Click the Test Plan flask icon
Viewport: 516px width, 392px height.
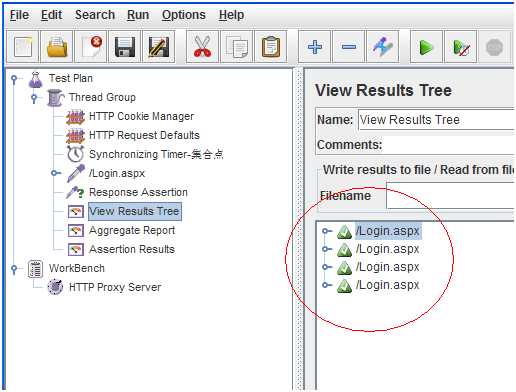click(x=35, y=79)
